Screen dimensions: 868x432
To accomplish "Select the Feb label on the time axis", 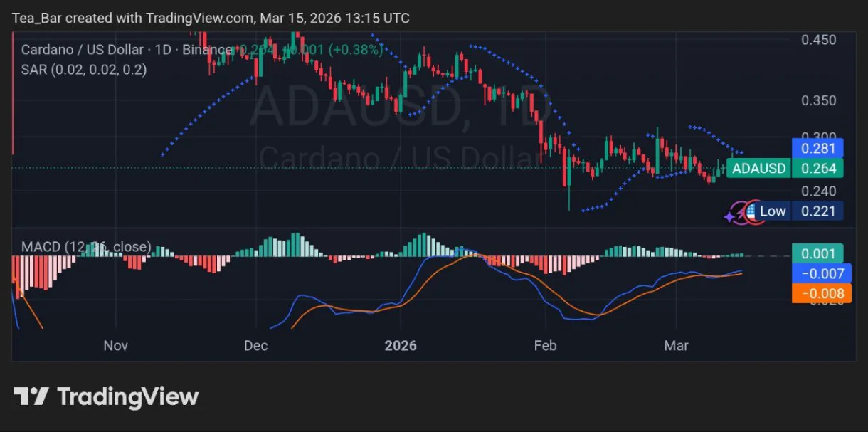I will [545, 346].
